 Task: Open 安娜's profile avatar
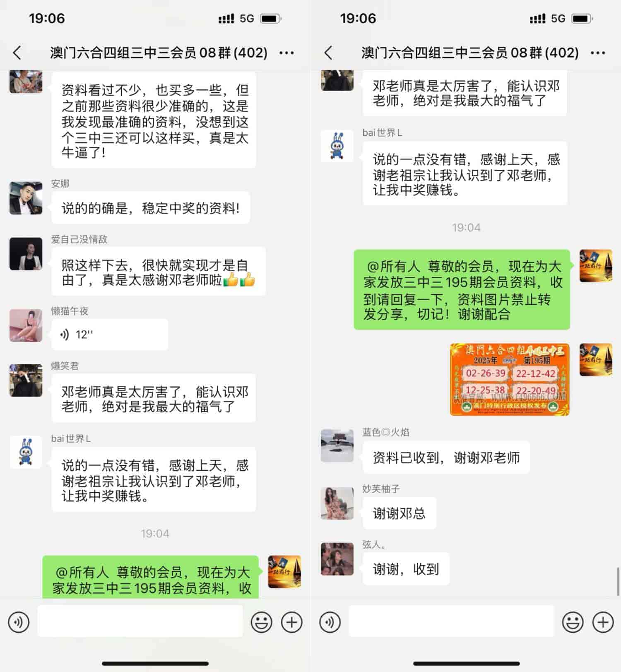point(26,198)
